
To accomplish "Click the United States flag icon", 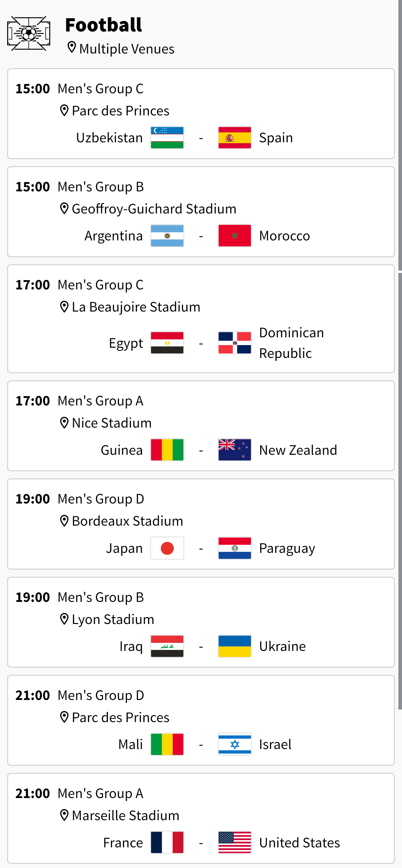I will click(x=234, y=842).
